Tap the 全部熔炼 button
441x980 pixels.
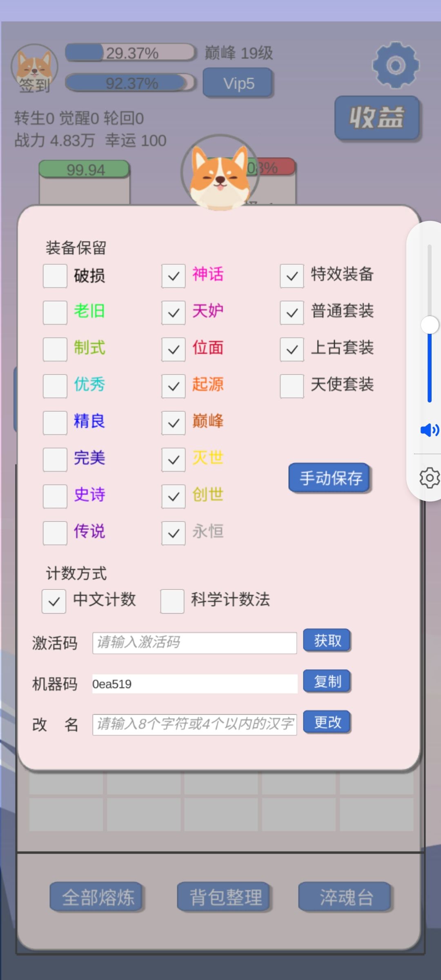pos(97,897)
